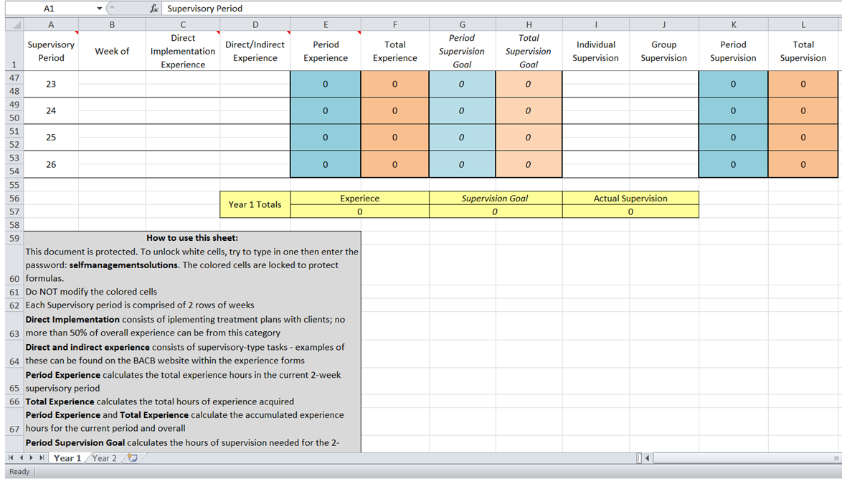Select column A header
842x504 pixels.
[x=51, y=24]
